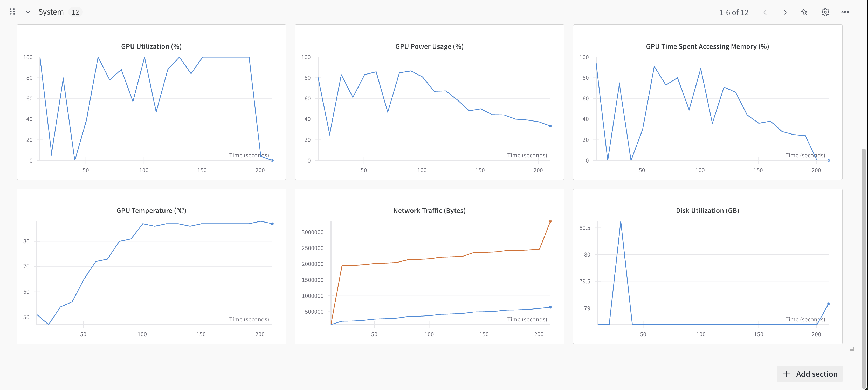Open the three-dot overflow menu
This screenshot has height=390, width=868.
[x=845, y=12]
